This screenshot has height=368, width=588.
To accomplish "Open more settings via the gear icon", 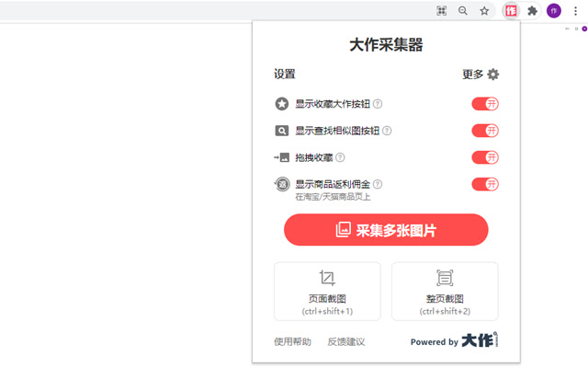I will [x=492, y=75].
